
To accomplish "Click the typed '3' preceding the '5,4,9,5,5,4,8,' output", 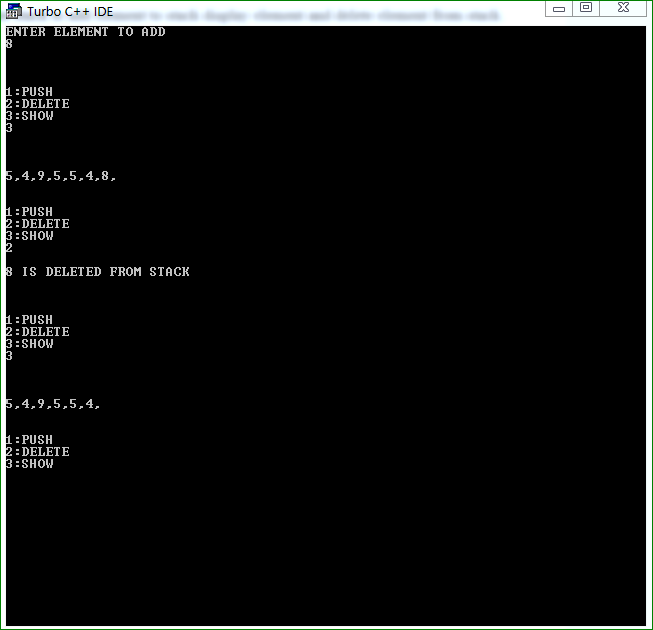I will pyautogui.click(x=9, y=128).
